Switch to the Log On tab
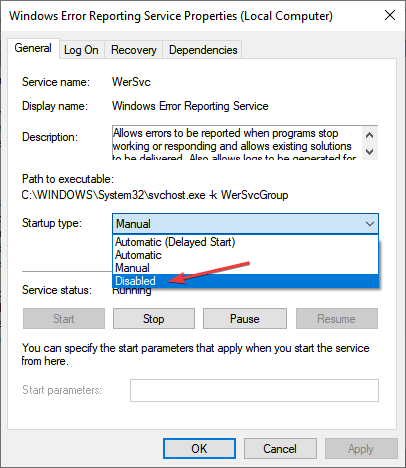 click(x=82, y=50)
